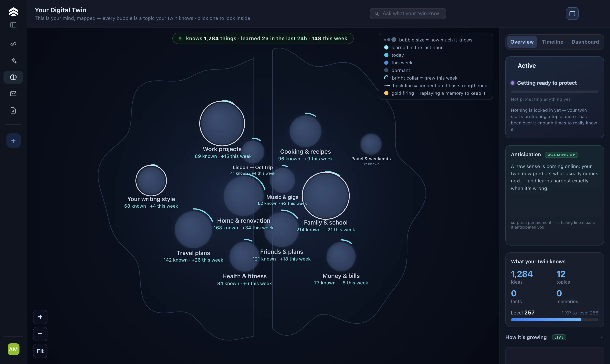Zoom out the map with minus button
The height and width of the screenshot is (364, 610).
pos(40,334)
